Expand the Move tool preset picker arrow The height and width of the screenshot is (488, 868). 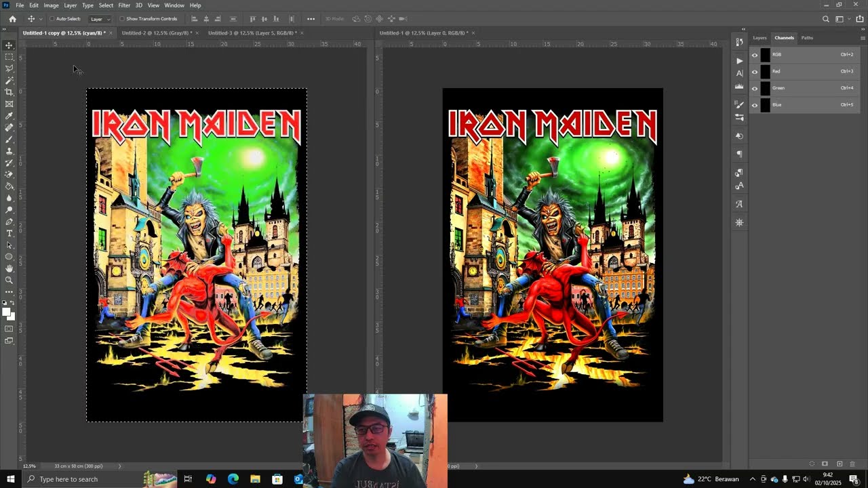coord(41,19)
